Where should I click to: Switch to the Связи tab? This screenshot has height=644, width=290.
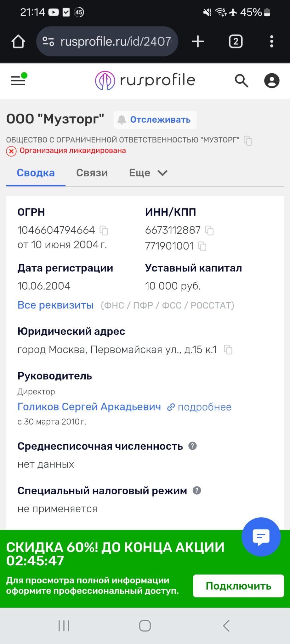coord(92,173)
